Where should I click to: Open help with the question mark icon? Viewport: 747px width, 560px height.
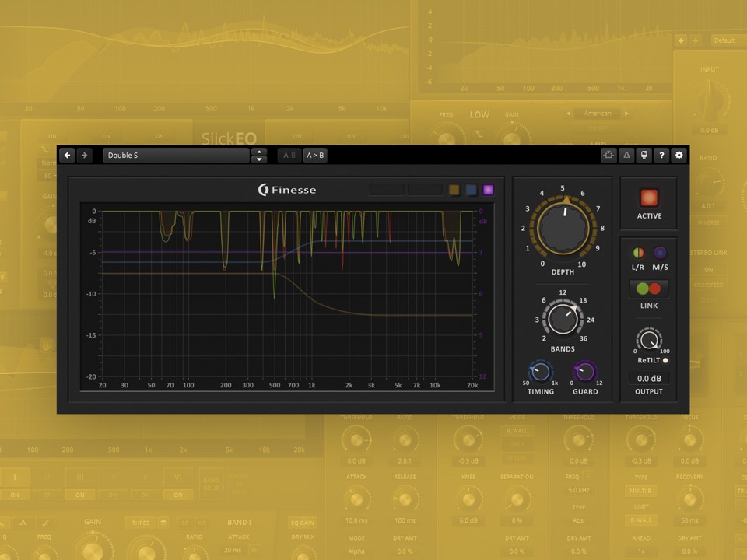661,156
